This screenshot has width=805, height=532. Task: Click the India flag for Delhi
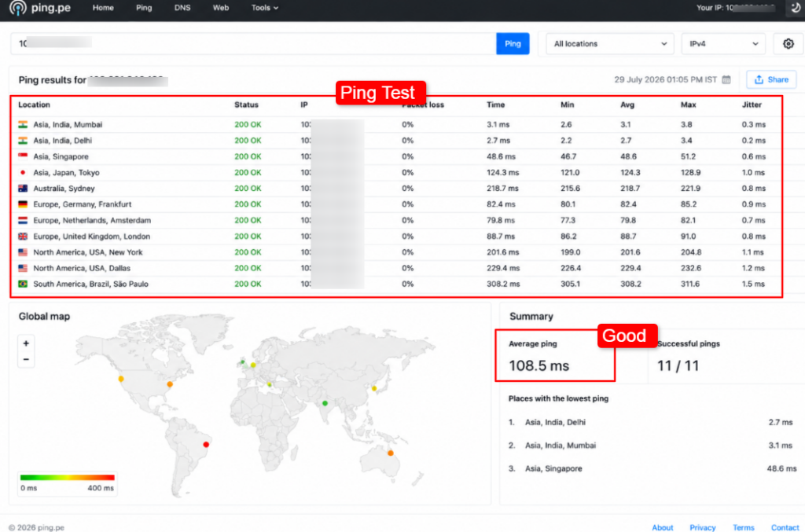(x=23, y=140)
